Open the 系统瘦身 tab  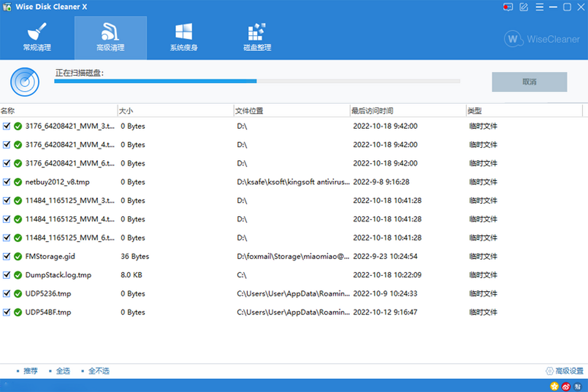pos(184,38)
